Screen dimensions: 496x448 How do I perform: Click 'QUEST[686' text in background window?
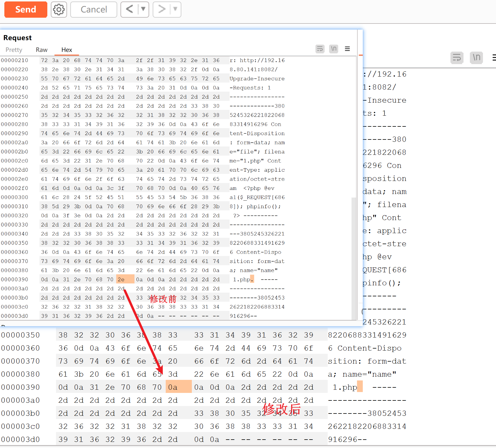[385, 270]
